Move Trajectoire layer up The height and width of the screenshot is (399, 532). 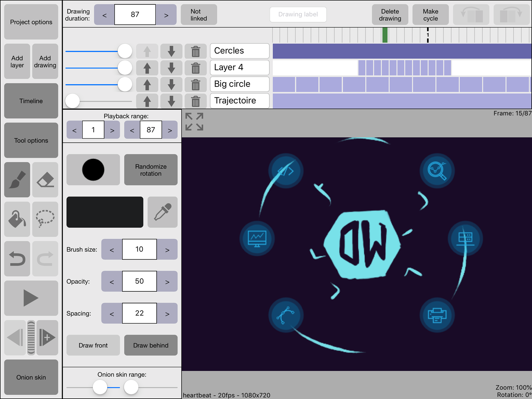[x=147, y=101]
